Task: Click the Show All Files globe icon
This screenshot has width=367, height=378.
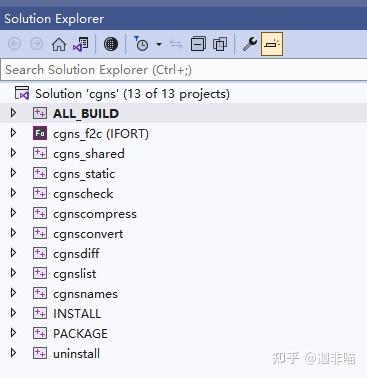Action: coord(111,44)
